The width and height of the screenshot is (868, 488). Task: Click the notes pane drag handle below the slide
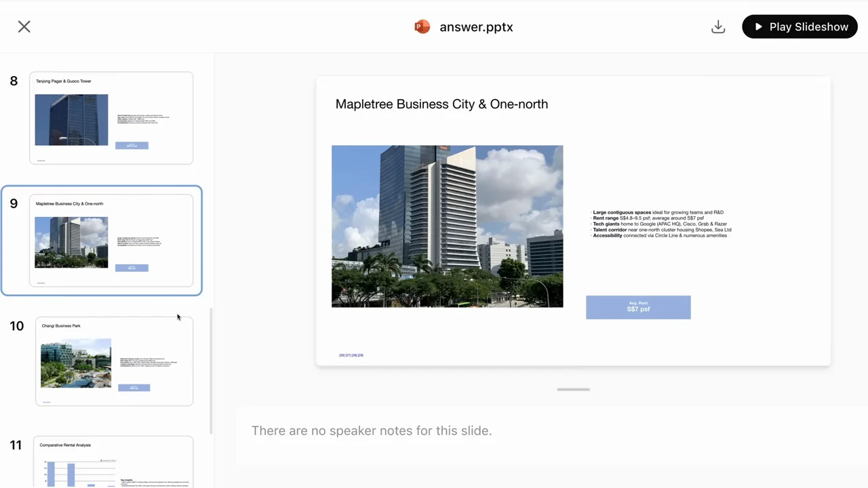tap(573, 390)
